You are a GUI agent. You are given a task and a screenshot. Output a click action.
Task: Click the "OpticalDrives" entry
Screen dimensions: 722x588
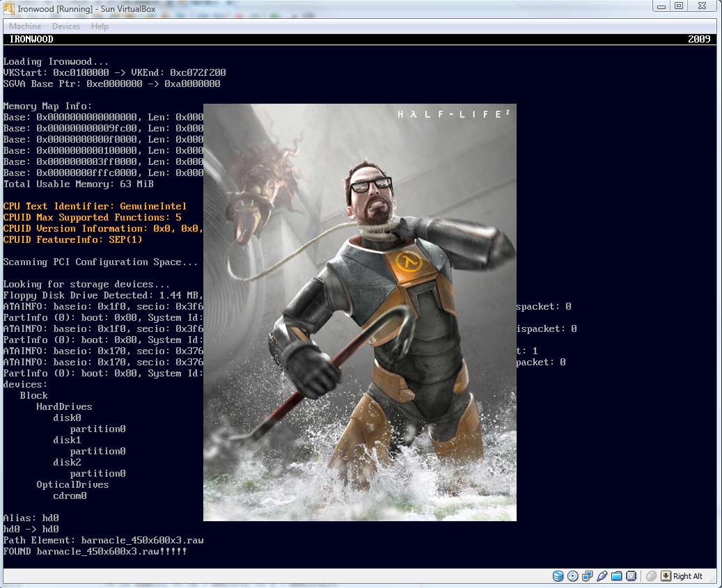[72, 484]
